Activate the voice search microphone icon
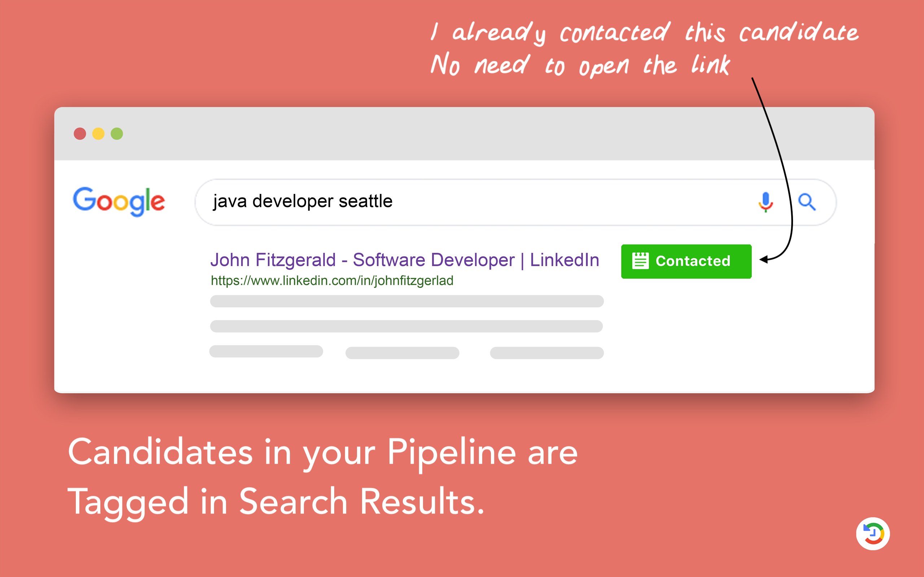The height and width of the screenshot is (577, 924). [x=766, y=202]
